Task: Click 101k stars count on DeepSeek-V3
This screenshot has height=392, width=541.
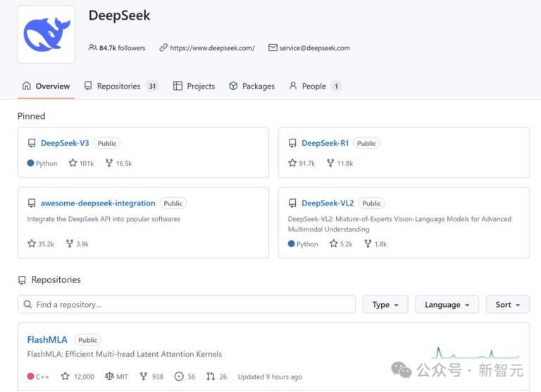Action: point(87,163)
